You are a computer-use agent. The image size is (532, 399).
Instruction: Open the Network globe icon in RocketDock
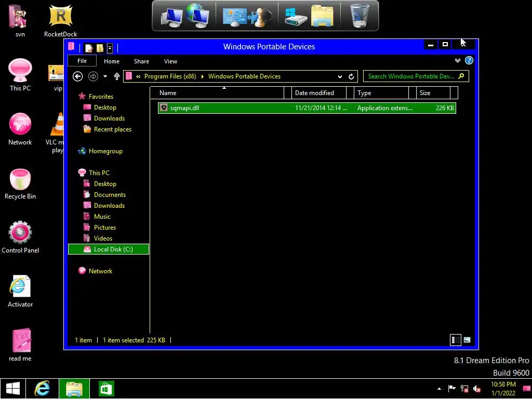point(199,15)
